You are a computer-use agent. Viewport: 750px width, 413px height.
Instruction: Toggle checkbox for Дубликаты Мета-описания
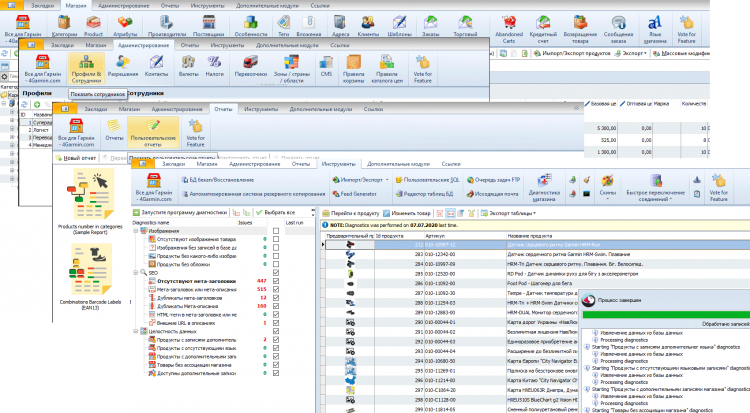[x=276, y=306]
